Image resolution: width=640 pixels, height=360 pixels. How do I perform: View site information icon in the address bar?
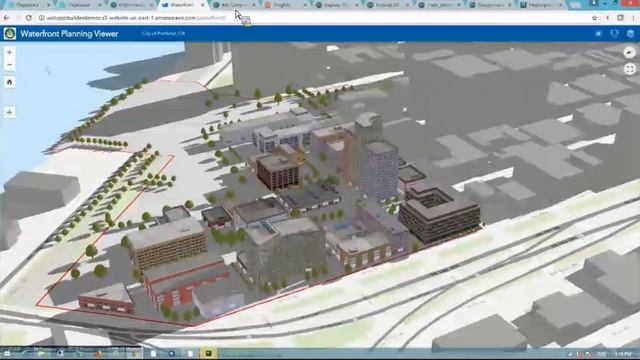coord(42,18)
